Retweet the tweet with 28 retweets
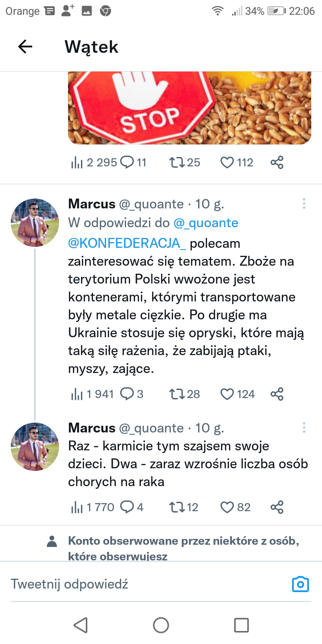The height and width of the screenshot is (644, 322). (x=176, y=394)
